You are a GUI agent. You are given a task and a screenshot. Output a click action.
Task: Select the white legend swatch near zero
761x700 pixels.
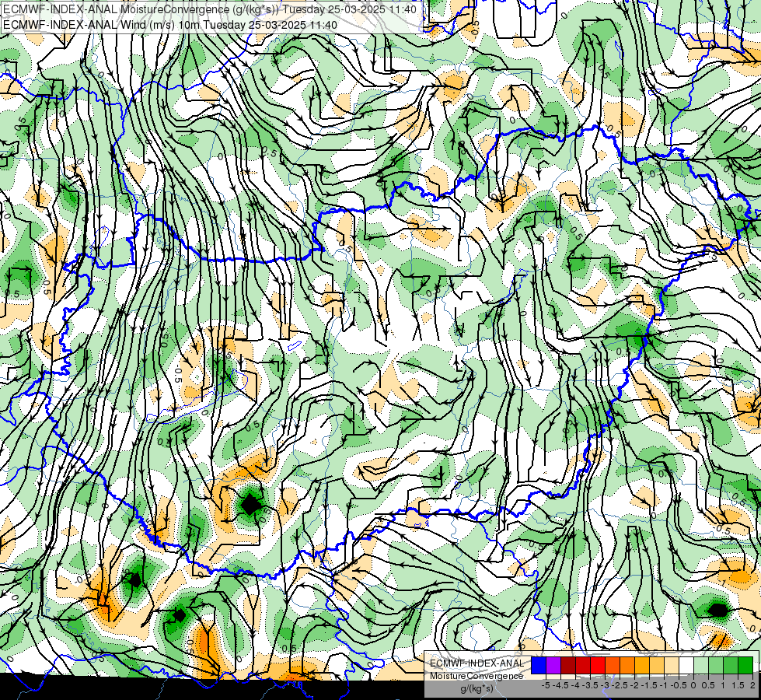coord(686,665)
